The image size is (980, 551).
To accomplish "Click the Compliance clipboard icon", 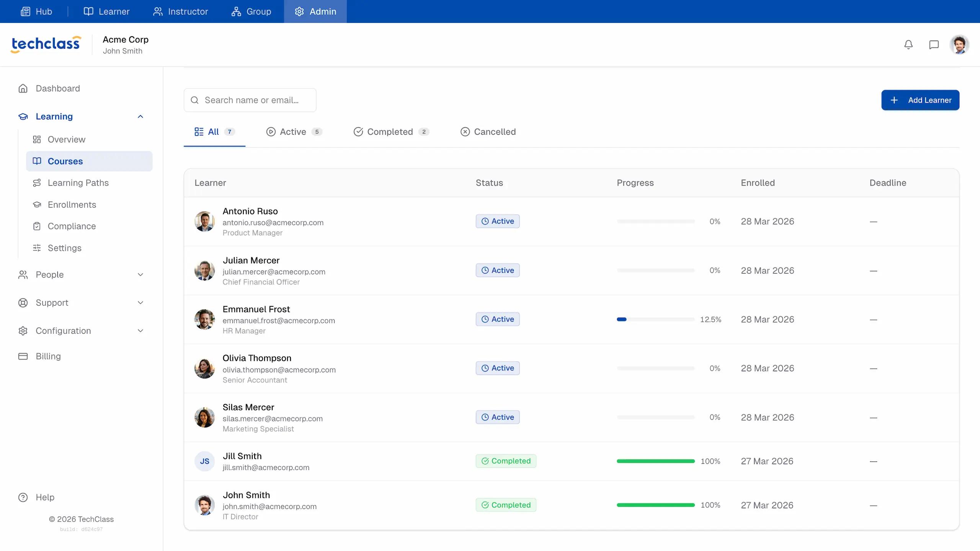I will tap(37, 226).
